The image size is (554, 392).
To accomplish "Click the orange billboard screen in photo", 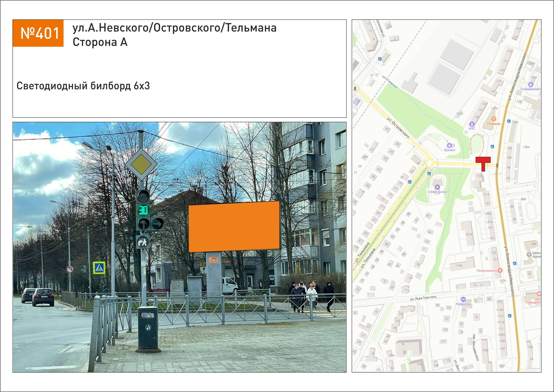I will pyautogui.click(x=234, y=227).
